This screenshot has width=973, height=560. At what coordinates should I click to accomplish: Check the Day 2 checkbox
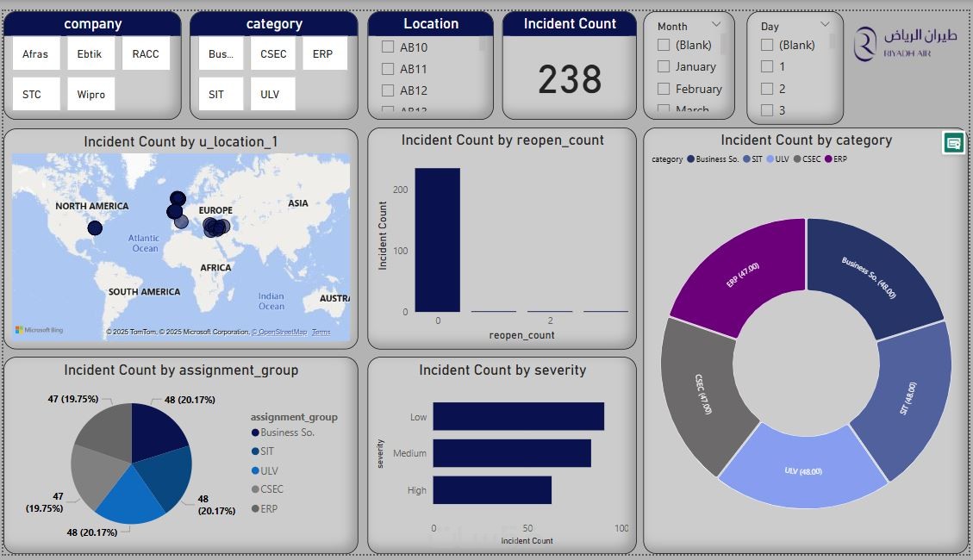coord(767,89)
